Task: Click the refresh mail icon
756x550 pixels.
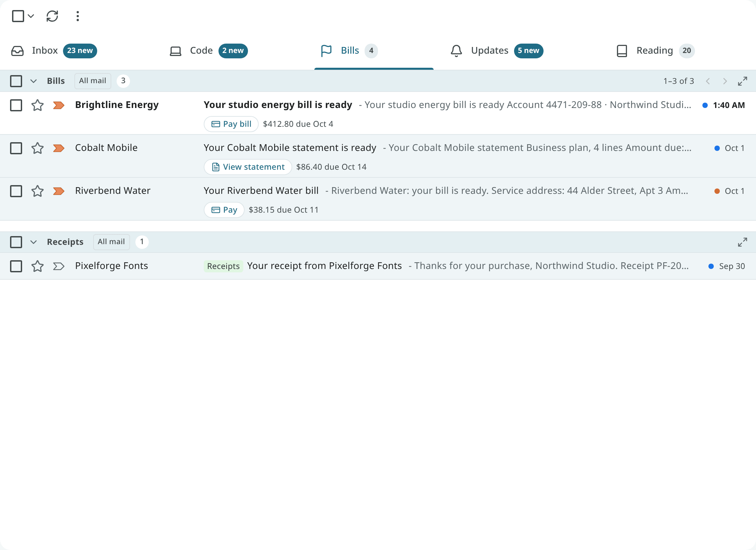Action: tap(52, 16)
